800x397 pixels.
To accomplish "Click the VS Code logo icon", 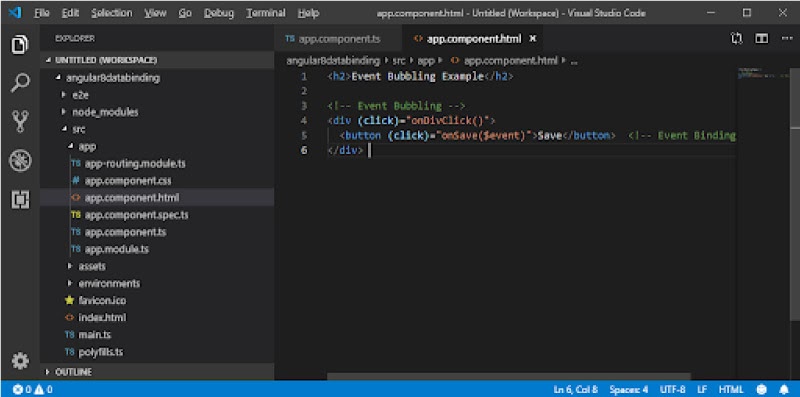I will pos(15,13).
